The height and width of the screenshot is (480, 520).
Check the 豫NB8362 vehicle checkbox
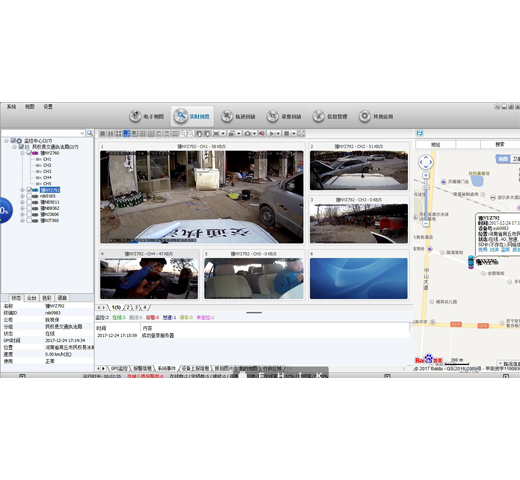tap(29, 208)
